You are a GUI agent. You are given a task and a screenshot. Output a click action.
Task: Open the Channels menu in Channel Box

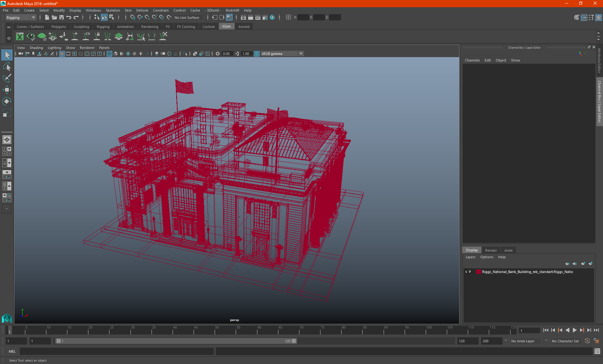[472, 60]
